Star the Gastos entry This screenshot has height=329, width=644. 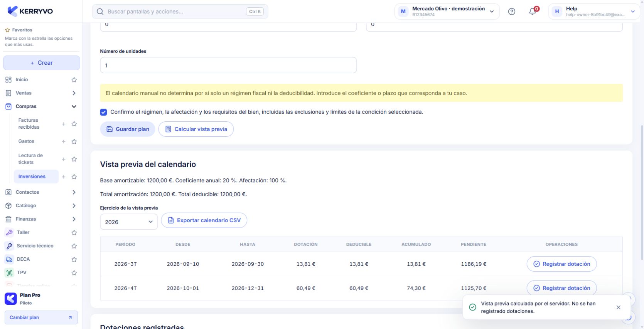[x=74, y=141]
